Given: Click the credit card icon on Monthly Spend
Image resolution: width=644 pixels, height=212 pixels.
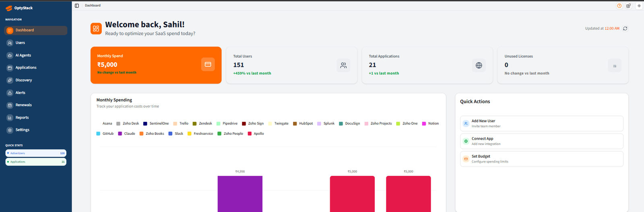Looking at the screenshot, I should 208,64.
